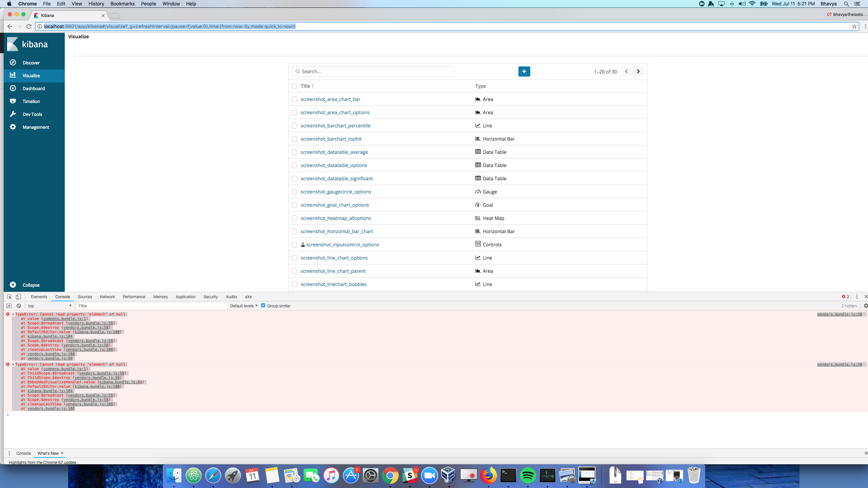Image resolution: width=868 pixels, height=488 pixels.
Task: Expand the second TypeError stack trace
Action: (13, 364)
